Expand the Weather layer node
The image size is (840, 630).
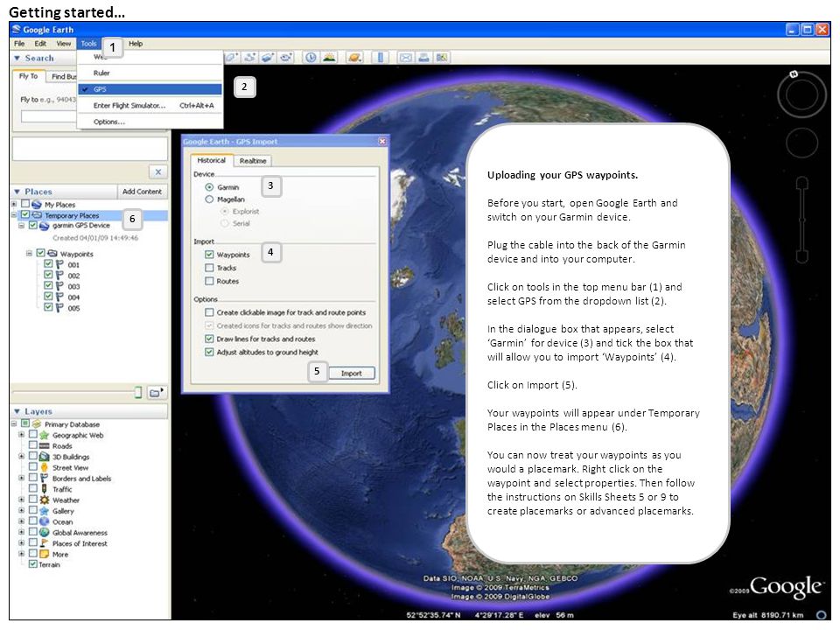tap(21, 500)
